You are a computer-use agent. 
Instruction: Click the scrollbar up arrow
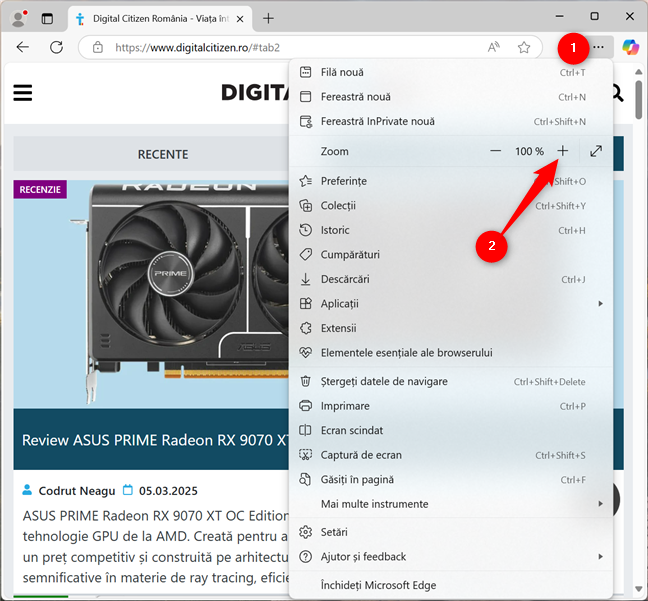(x=639, y=72)
